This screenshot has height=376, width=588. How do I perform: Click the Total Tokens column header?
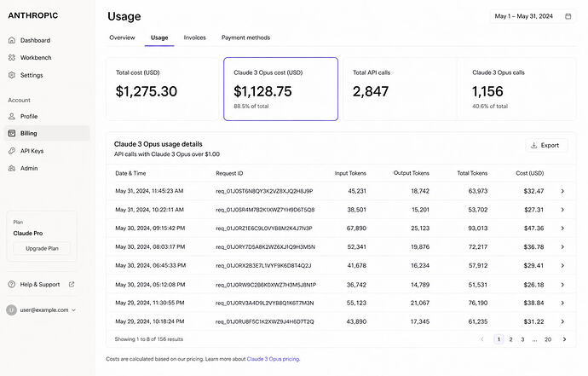[472, 173]
